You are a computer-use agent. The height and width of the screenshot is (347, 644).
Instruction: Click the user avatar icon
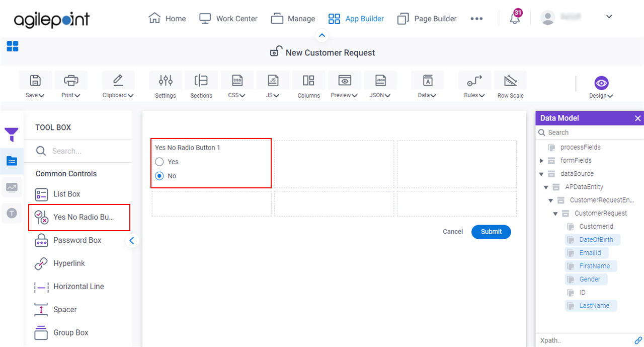(x=547, y=17)
